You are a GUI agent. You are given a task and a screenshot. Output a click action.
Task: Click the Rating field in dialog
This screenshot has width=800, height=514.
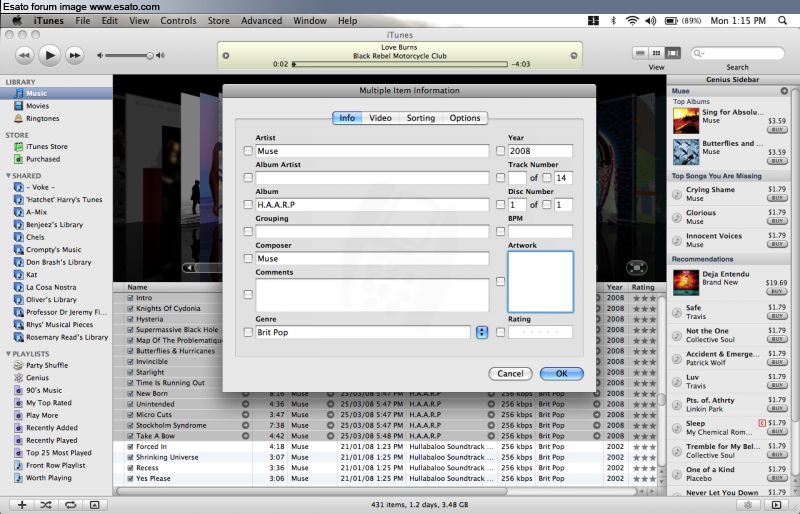click(x=540, y=332)
